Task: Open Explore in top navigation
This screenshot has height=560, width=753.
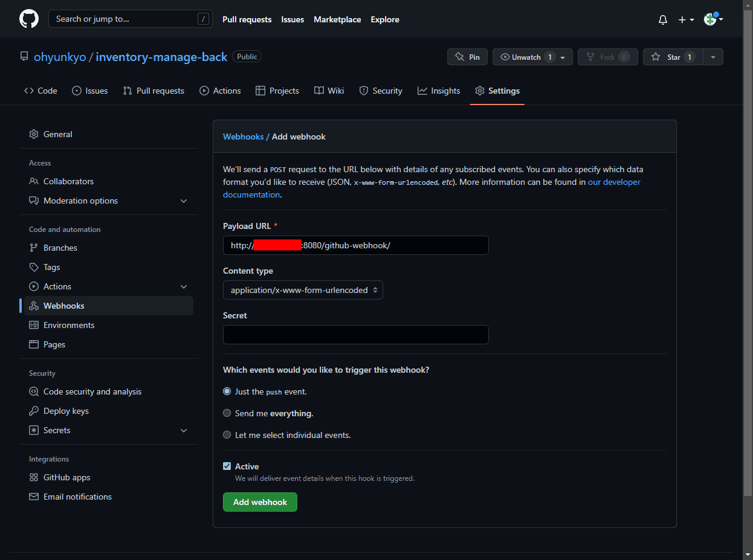Action: 385,19
